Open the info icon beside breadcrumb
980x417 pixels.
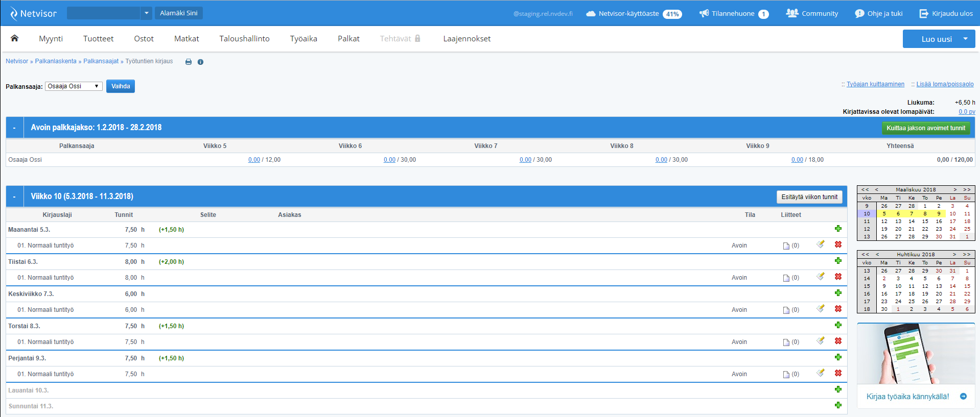[200, 62]
